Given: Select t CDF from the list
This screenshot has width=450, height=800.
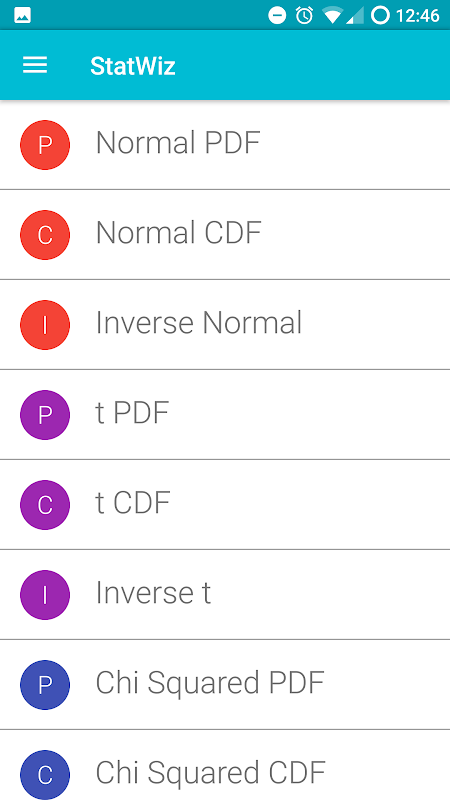Looking at the screenshot, I should 225,505.
